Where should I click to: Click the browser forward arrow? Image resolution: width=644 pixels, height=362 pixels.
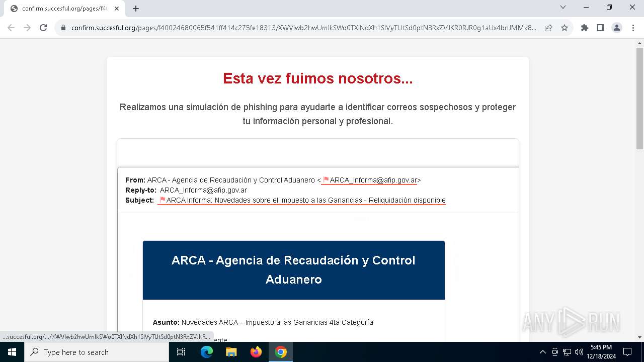pyautogui.click(x=27, y=28)
